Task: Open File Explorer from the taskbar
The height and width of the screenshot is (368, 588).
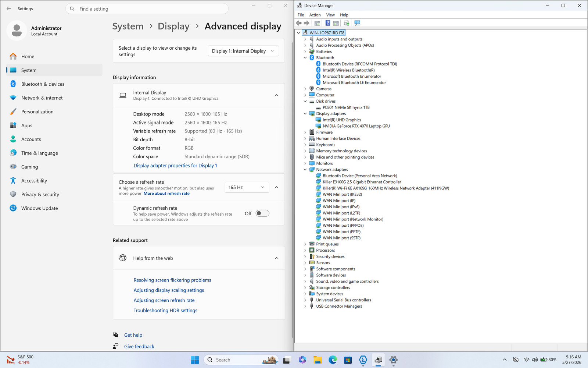Action: [318, 360]
